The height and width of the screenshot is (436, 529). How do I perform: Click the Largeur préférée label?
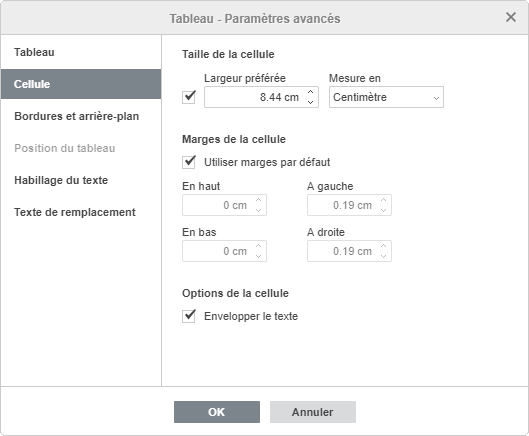(245, 78)
